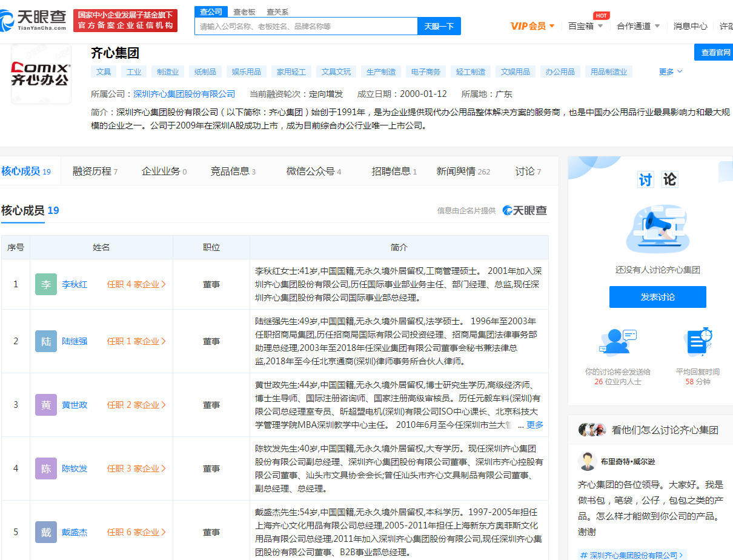The height and width of the screenshot is (560, 733).
Task: Click the 办公用品 tag
Action: [560, 72]
